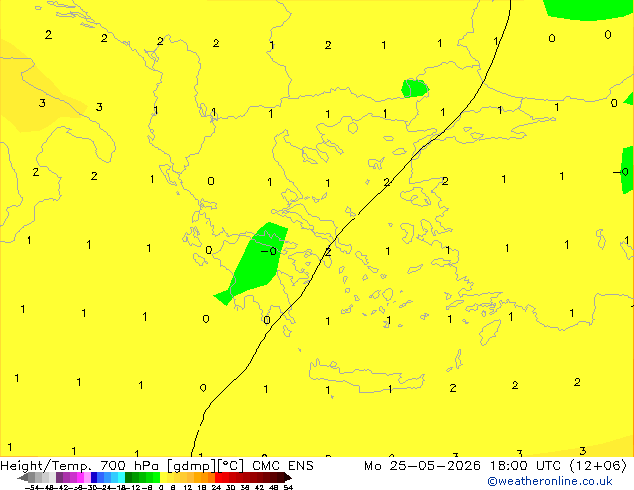
Task: Pick the red swatch in the temperature scale
Action: [x=218, y=477]
